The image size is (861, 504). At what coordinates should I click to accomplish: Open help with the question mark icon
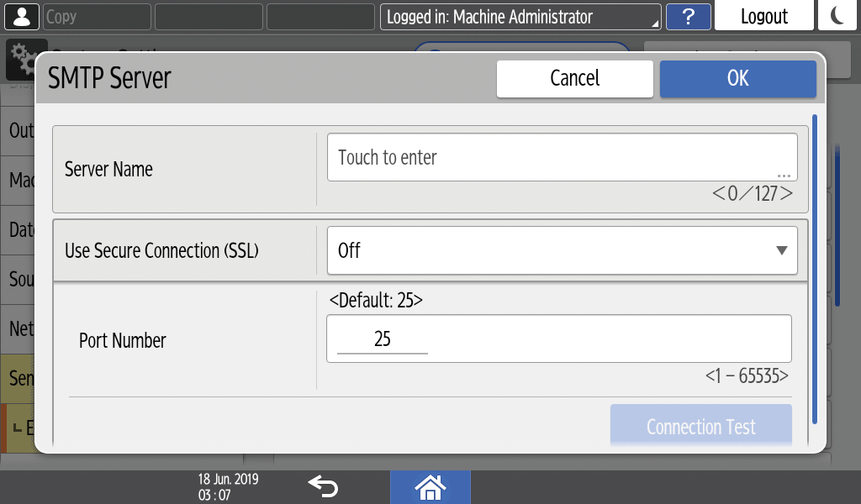[687, 16]
